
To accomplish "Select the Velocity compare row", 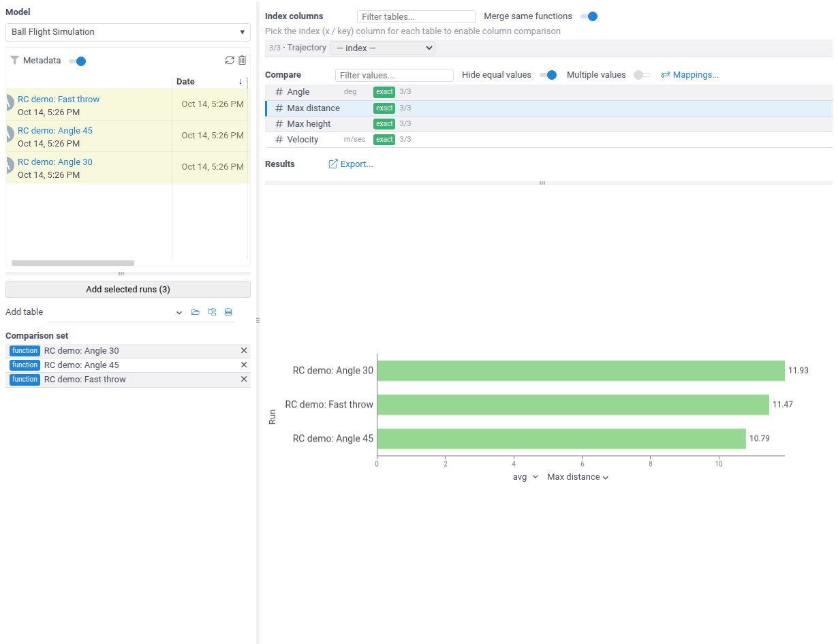I will (548, 140).
